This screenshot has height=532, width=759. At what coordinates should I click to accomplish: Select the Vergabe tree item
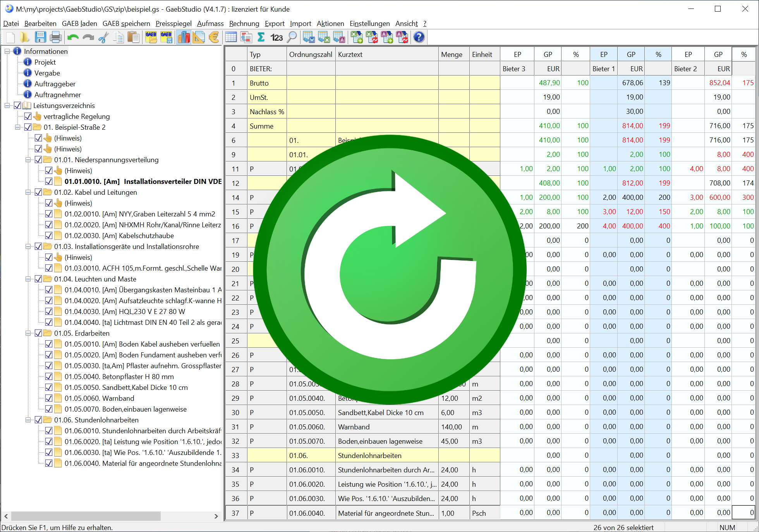(47, 73)
